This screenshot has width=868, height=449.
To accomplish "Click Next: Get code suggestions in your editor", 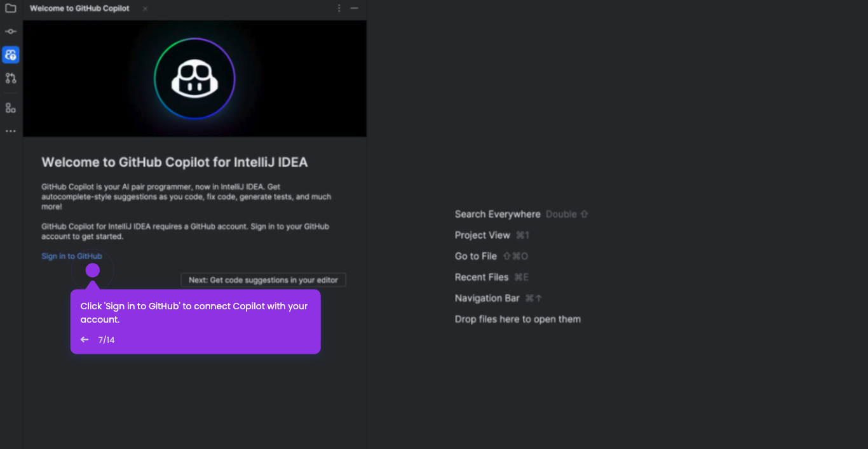I will [263, 280].
